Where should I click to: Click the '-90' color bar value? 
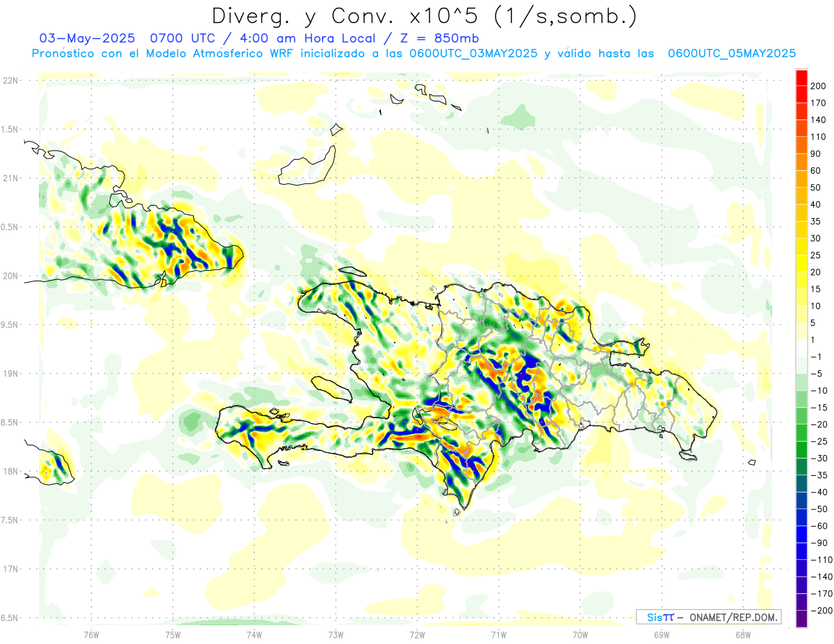pyautogui.click(x=821, y=543)
